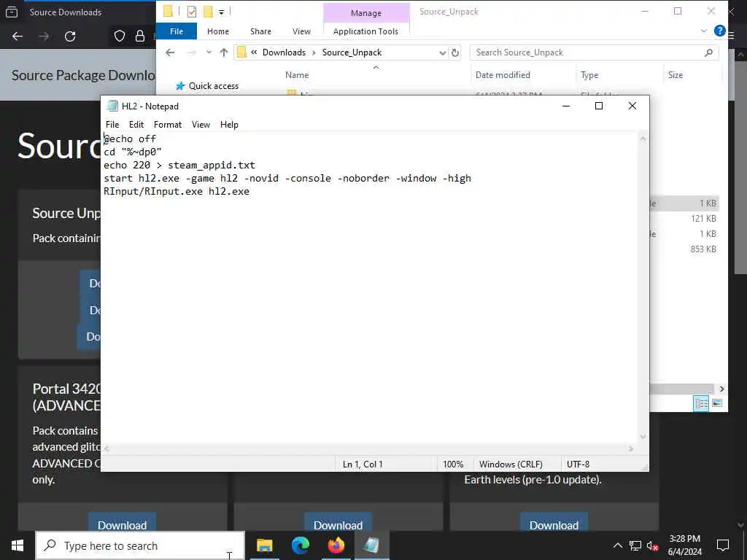
Task: Sort by Name column header
Action: point(297,75)
